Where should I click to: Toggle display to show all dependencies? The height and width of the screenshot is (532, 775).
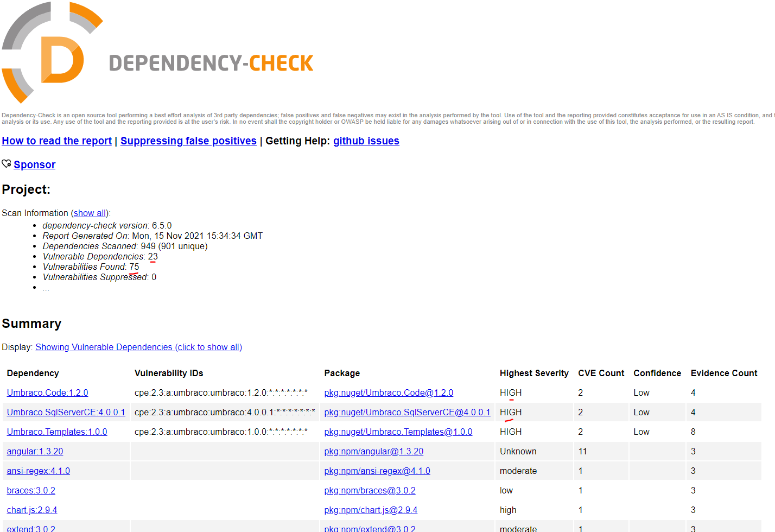(139, 347)
